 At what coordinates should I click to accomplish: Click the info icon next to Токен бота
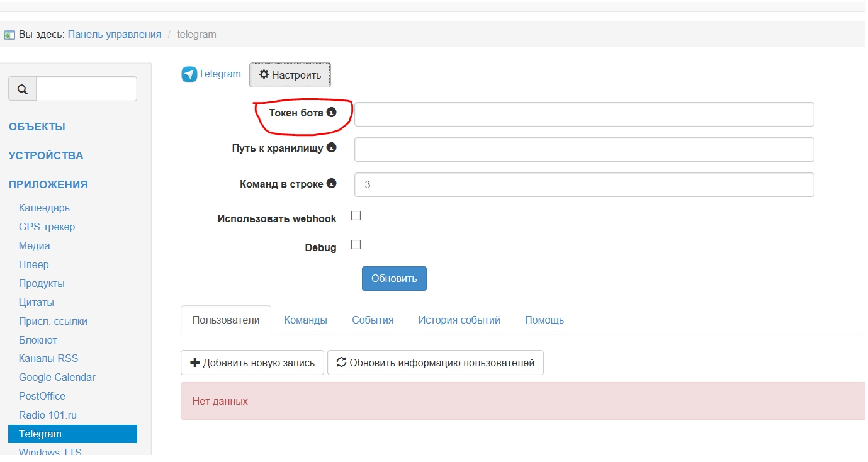coord(331,113)
